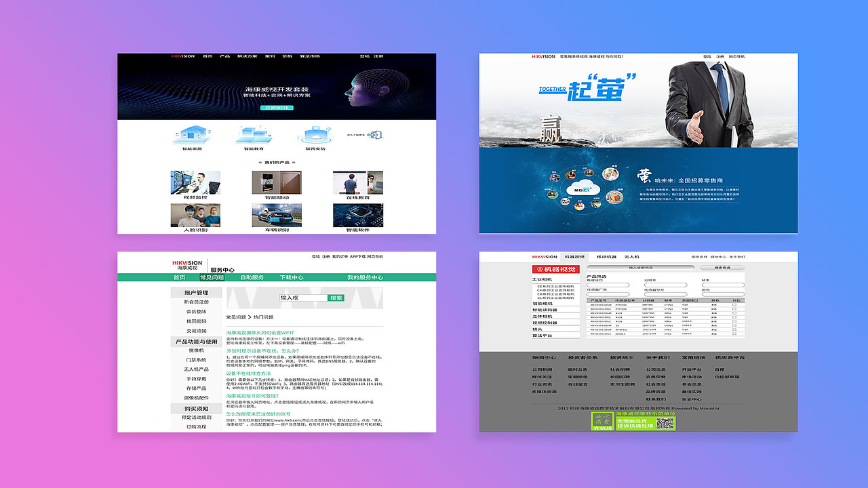Open 我的服务中心 in green bar
Screen dimensions: 868x488
pyautogui.click(x=365, y=277)
